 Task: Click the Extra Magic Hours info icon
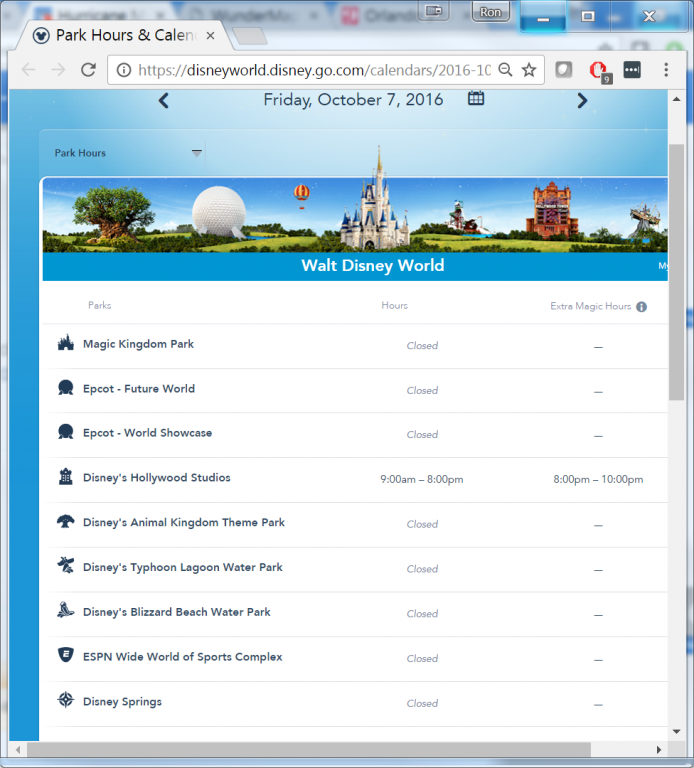coord(641,307)
